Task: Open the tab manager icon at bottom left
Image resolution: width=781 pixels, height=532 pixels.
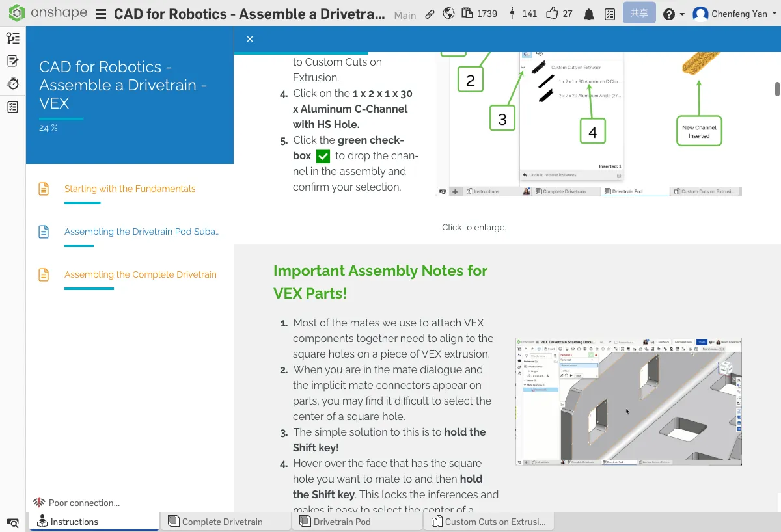Action: point(12,522)
